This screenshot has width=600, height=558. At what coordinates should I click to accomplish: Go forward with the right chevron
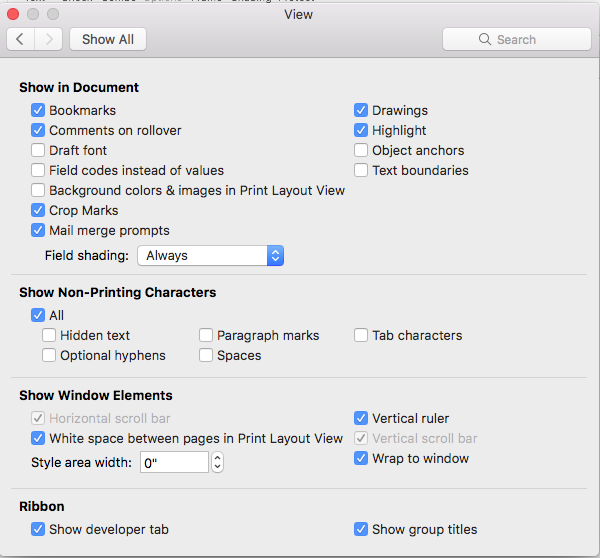[x=49, y=39]
